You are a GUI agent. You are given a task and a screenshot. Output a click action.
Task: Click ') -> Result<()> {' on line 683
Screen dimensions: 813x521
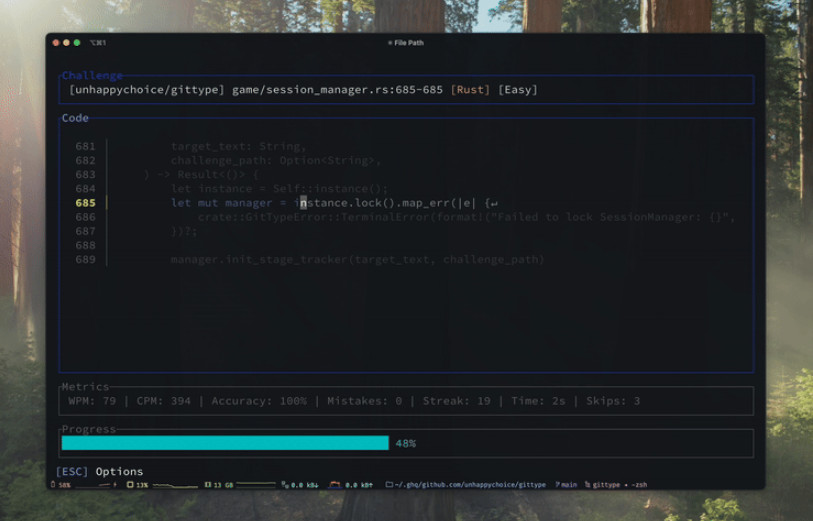click(201, 175)
